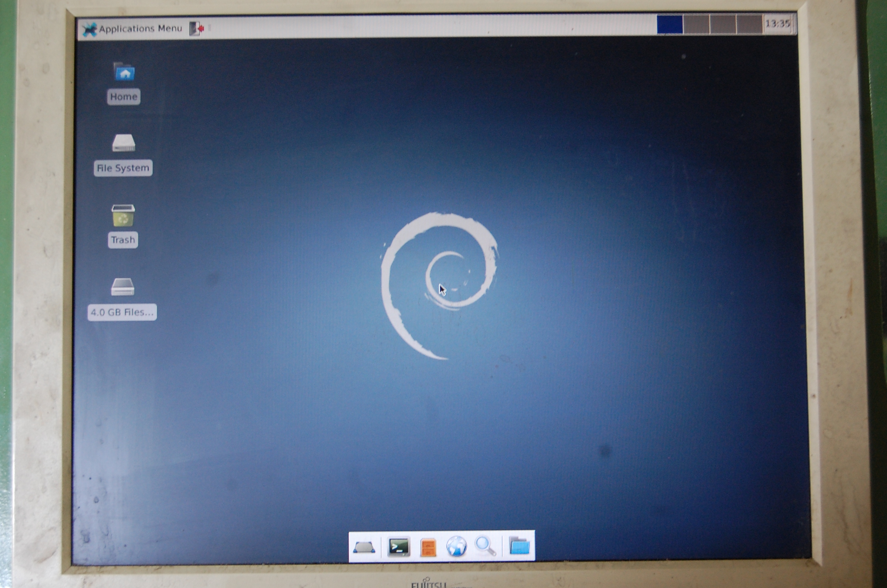Launch the Web Browser globe icon
Screen dimensions: 887x588
(456, 546)
